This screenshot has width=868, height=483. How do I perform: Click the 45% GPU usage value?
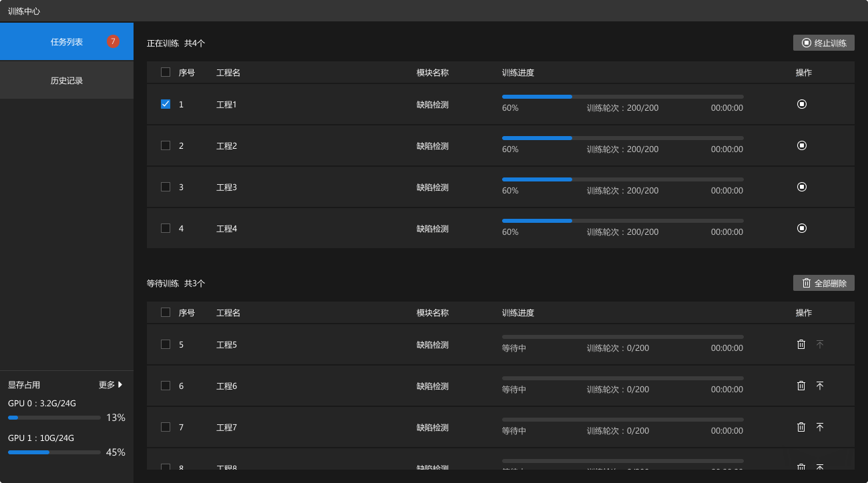(x=116, y=452)
